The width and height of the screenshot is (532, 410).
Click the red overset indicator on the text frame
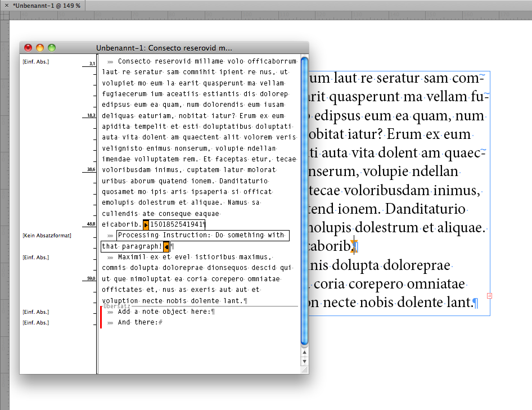click(489, 295)
